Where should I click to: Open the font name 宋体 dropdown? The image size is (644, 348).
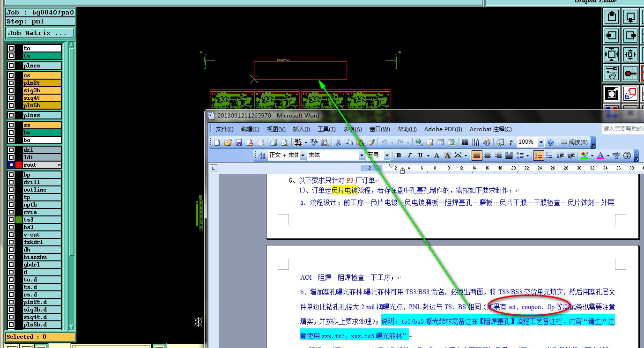pos(362,155)
